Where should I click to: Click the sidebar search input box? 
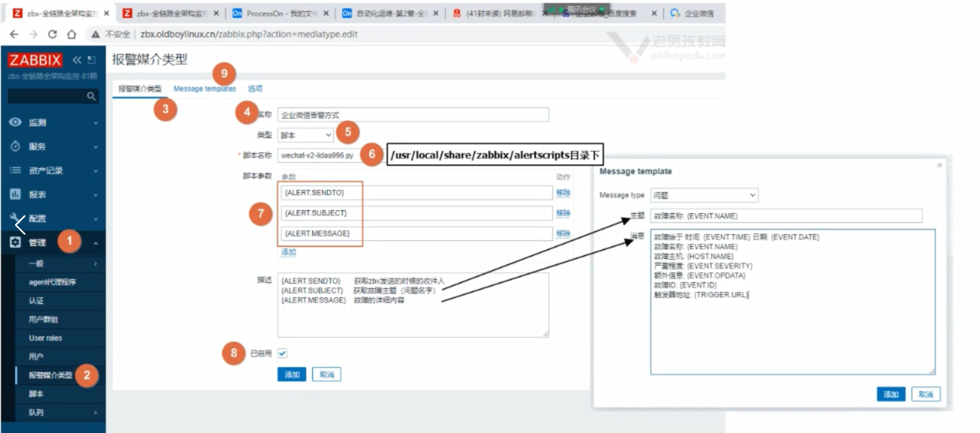tap(53, 96)
